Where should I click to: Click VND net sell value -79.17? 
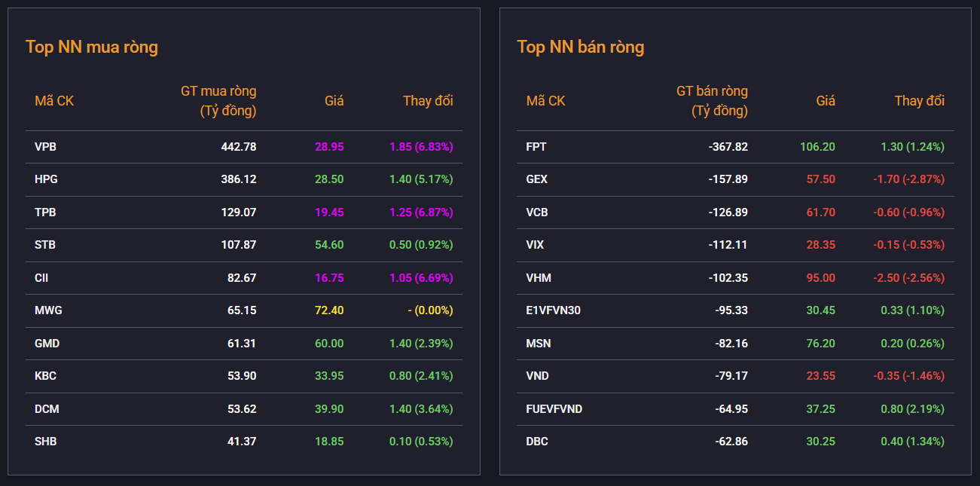(x=731, y=376)
